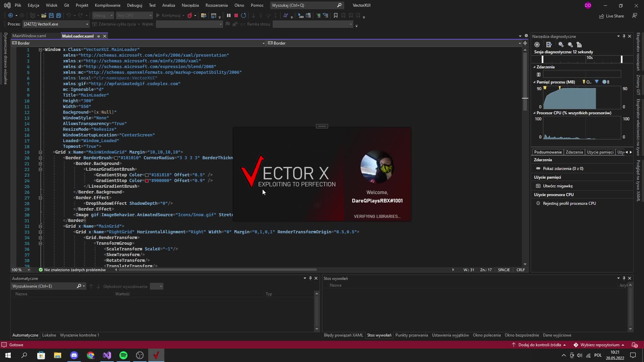Zoom in on the diagnostics timeline
Image resolution: width=644 pixels, height=362 pixels.
[x=560, y=44]
